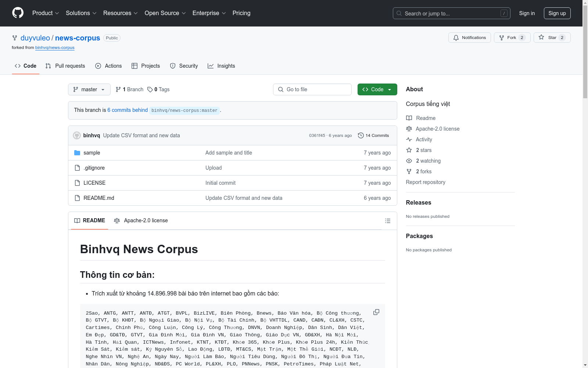
Task: Click the forks icon in About
Action: tap(409, 171)
